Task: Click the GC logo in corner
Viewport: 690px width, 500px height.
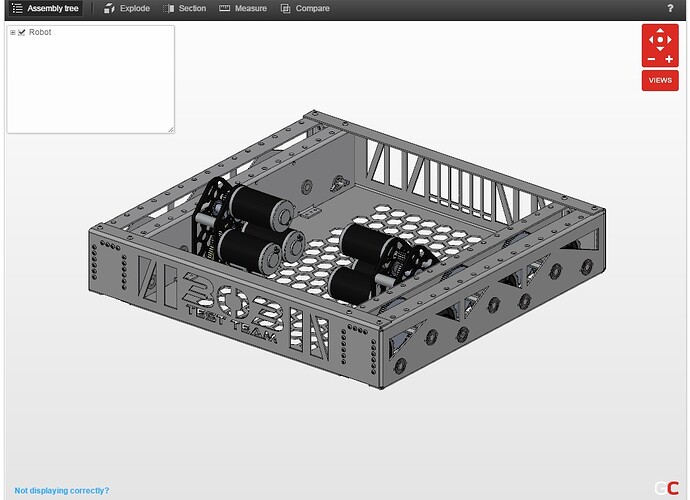Action: pyautogui.click(x=667, y=488)
